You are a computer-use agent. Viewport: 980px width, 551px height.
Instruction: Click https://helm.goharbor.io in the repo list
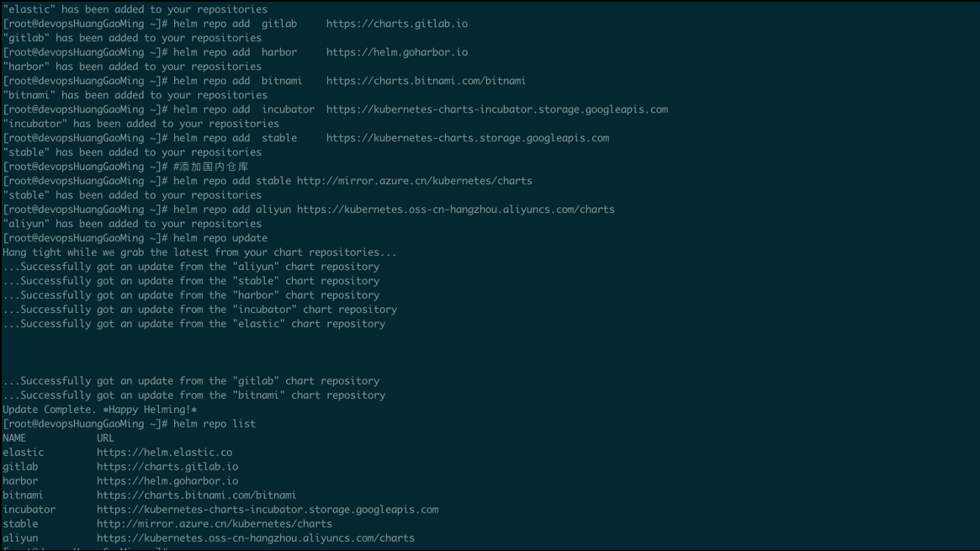click(x=167, y=481)
